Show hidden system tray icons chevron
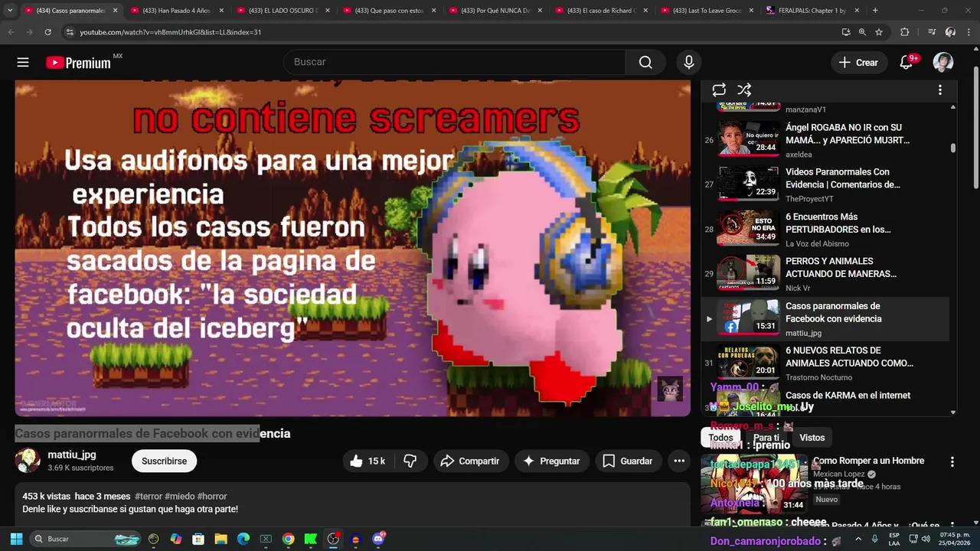The width and height of the screenshot is (980, 551). (857, 539)
